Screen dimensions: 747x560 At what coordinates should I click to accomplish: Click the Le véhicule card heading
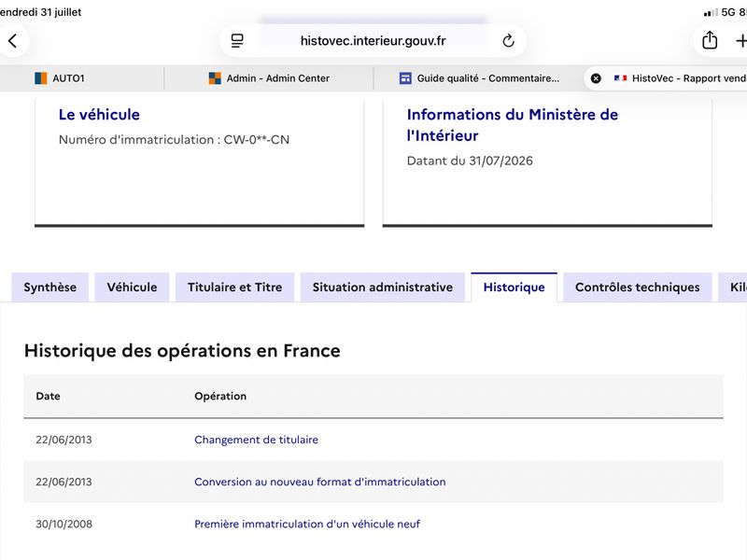click(x=99, y=114)
